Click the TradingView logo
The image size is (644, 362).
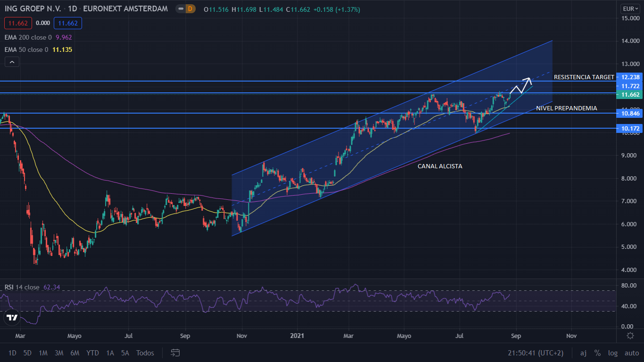(12, 318)
